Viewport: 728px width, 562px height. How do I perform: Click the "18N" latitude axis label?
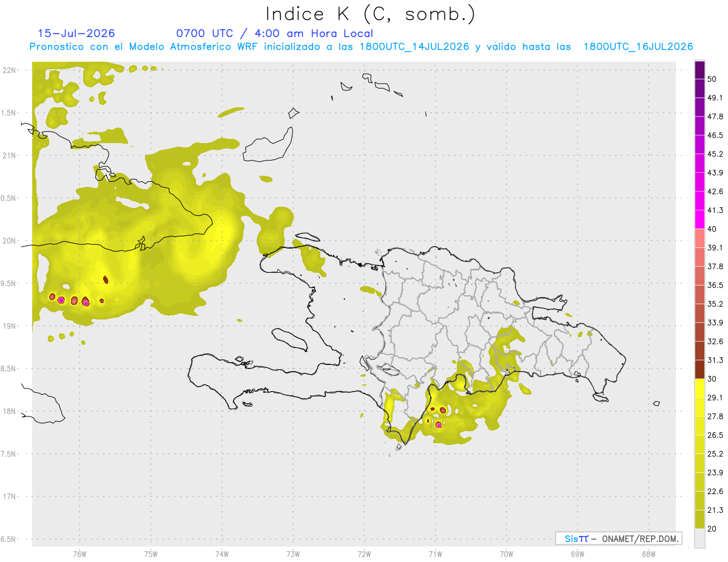[10, 412]
